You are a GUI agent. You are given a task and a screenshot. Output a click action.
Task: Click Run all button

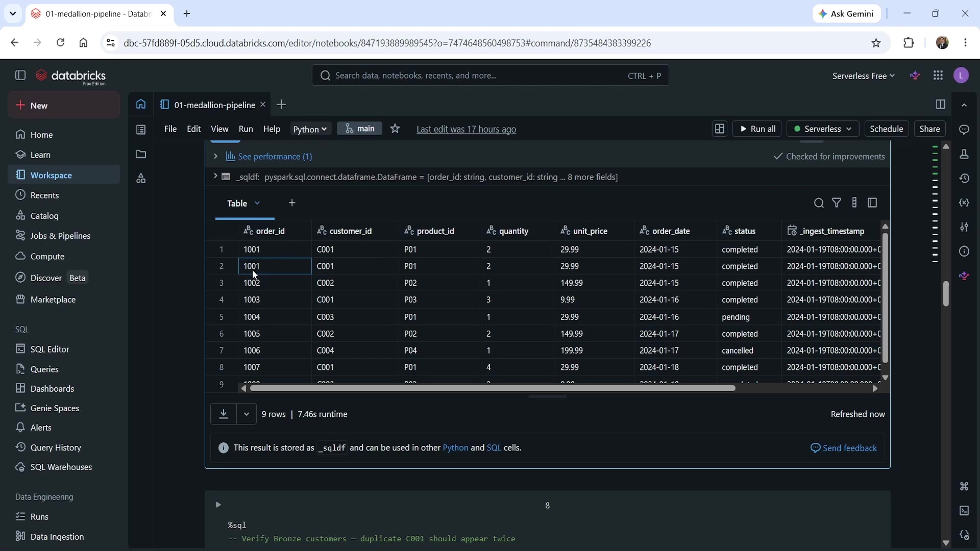pos(757,129)
